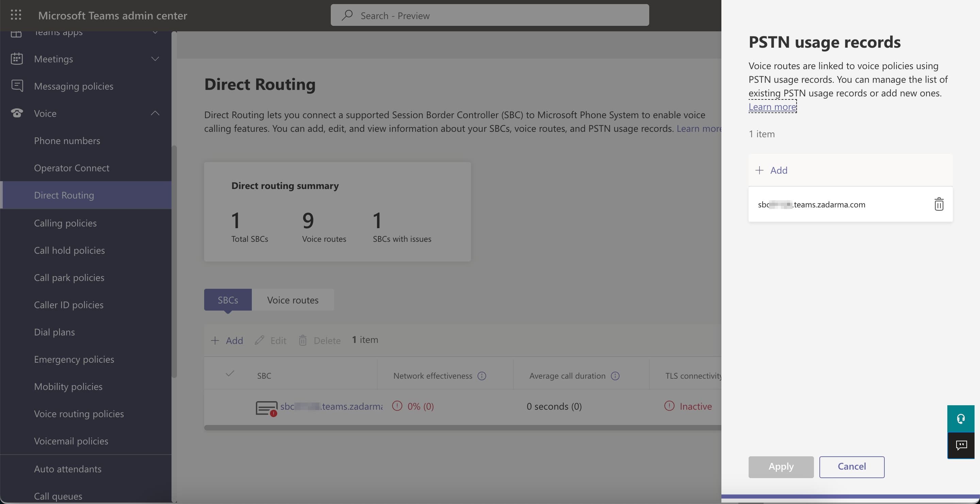The image size is (980, 504).
Task: Expand the Teams apps section chevron
Action: tap(155, 33)
